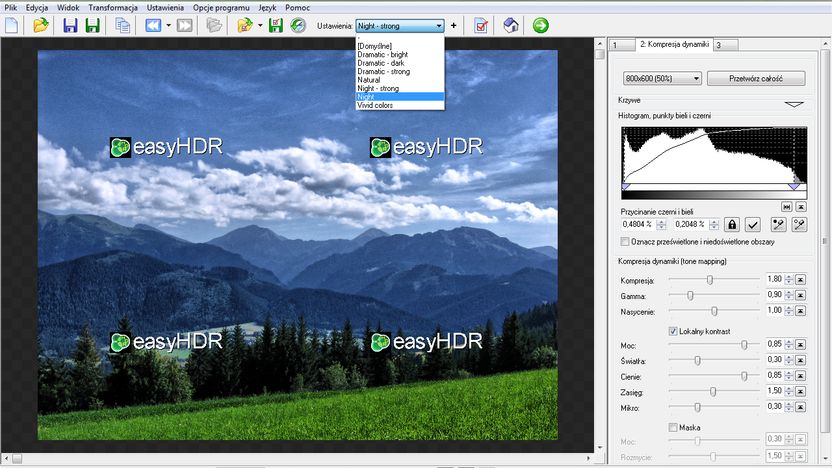This screenshot has width=832, height=468.
Task: Click the Kompresja 1,80 value field
Action: pyautogui.click(x=775, y=279)
